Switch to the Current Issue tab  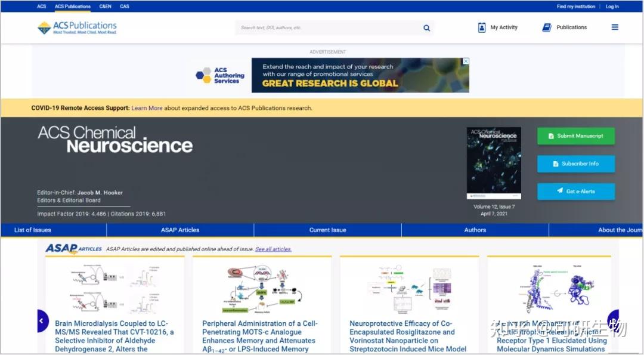(327, 230)
